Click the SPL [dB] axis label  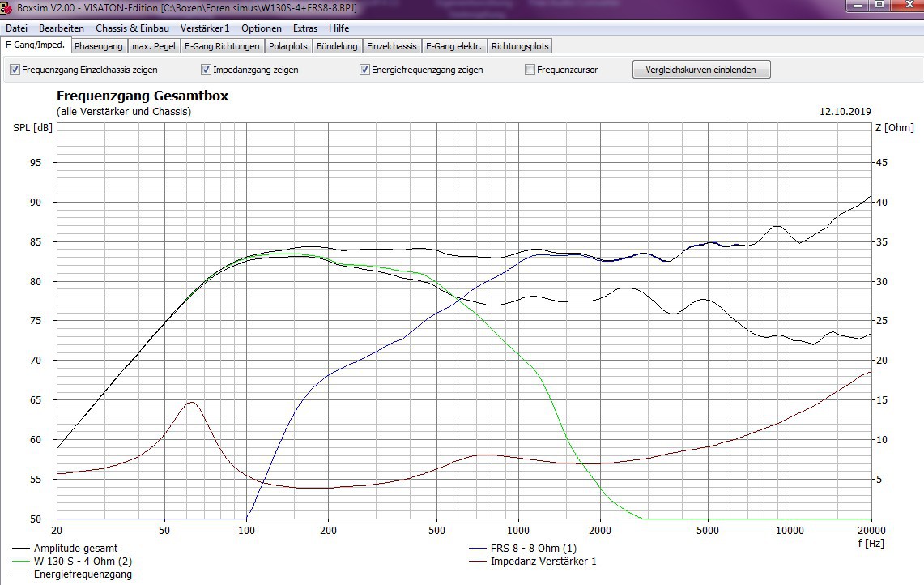pyautogui.click(x=32, y=127)
